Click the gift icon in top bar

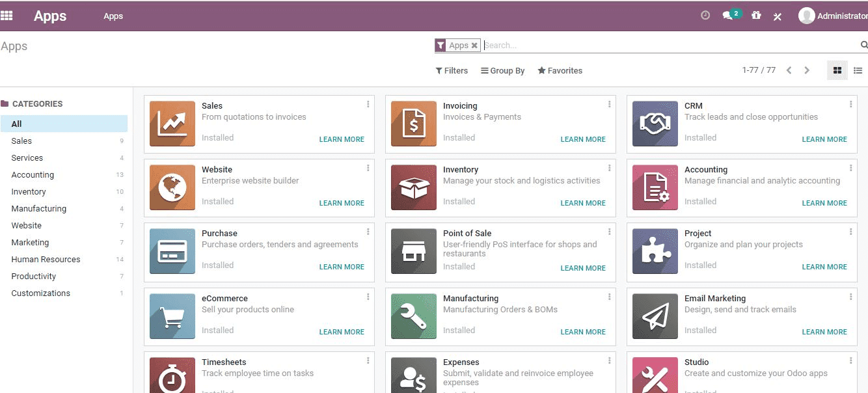click(756, 16)
